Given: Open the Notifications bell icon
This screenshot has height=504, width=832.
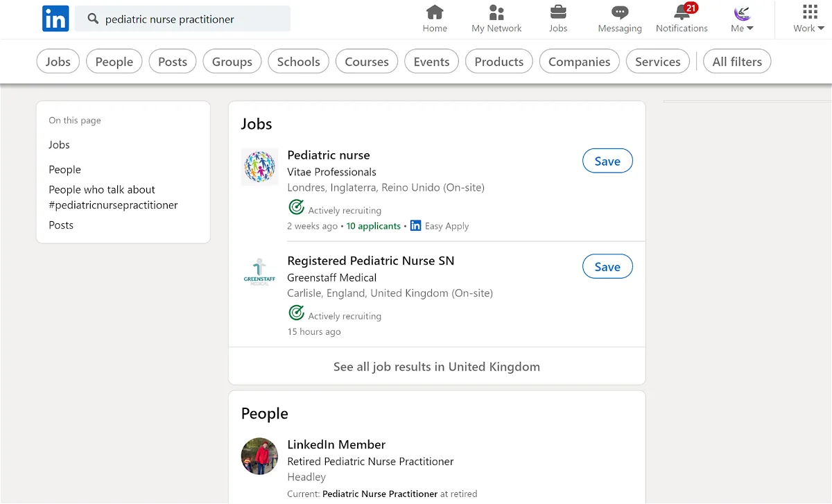Looking at the screenshot, I should coord(682,12).
